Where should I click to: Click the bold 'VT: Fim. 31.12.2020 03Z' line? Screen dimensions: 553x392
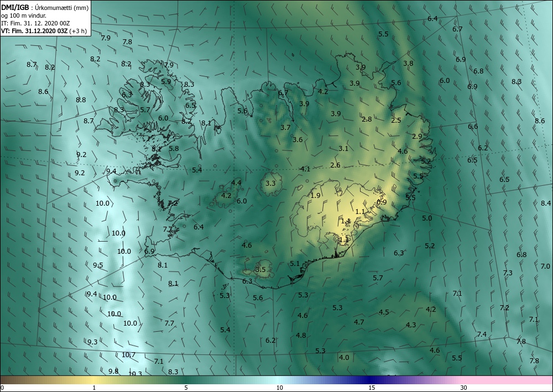pos(34,30)
